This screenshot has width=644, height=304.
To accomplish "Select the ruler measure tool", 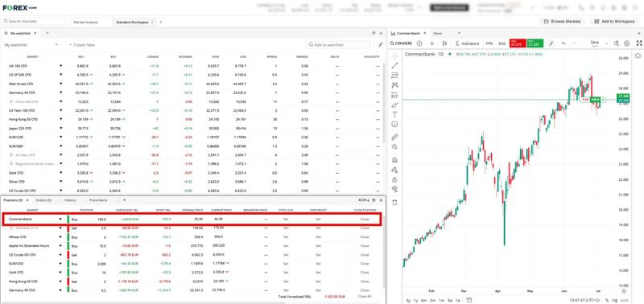I will tap(394, 137).
